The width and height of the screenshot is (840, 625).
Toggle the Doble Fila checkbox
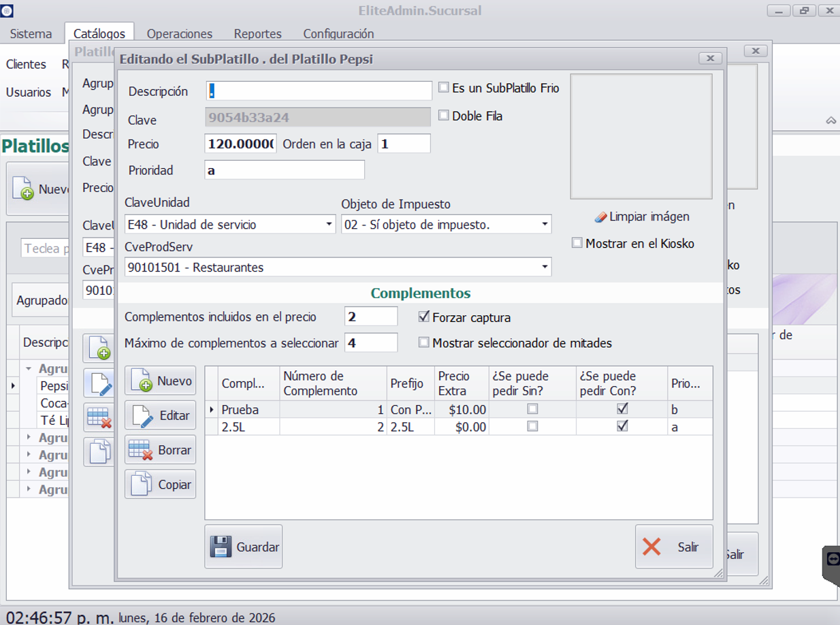pos(444,116)
